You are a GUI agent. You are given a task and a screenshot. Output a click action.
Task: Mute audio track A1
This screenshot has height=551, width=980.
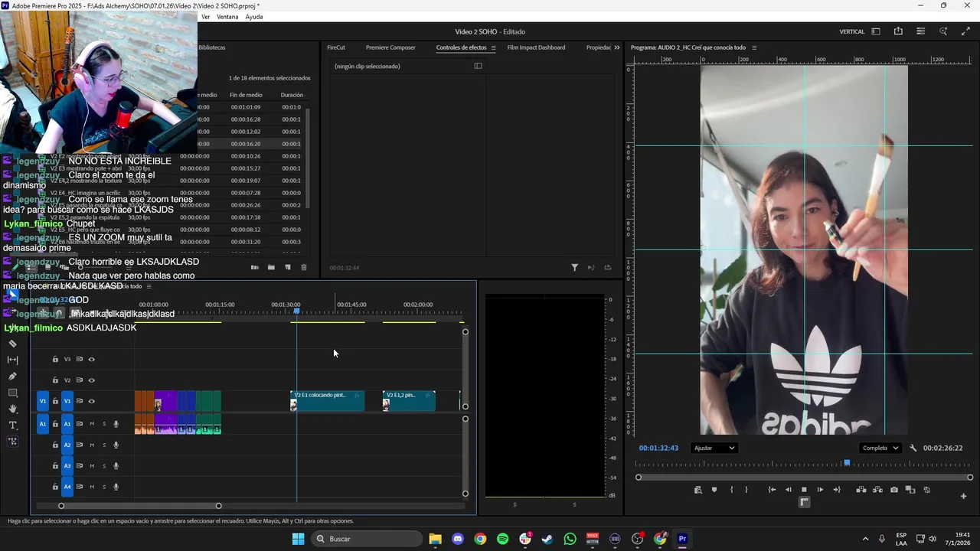[x=92, y=424]
